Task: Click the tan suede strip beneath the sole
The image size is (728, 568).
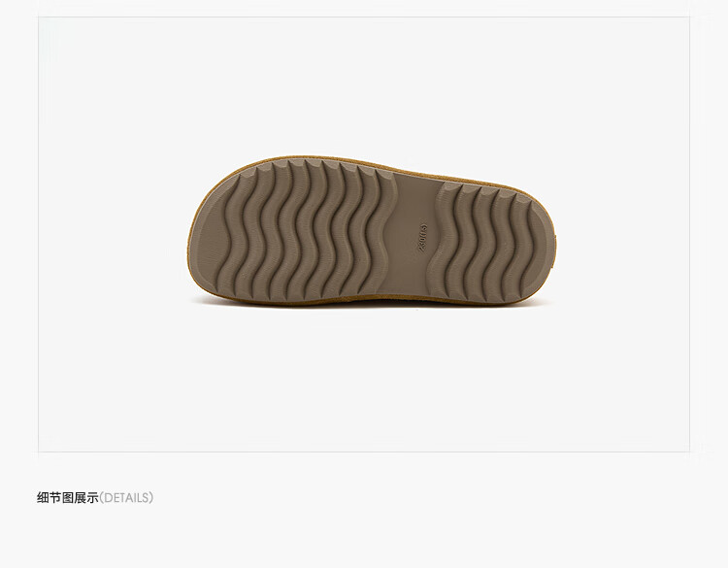Action: pyautogui.click(x=372, y=301)
